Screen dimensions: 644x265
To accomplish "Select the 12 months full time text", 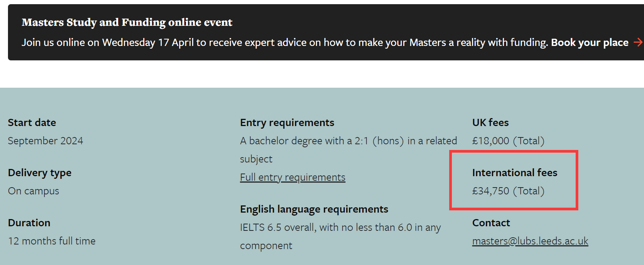I will click(52, 241).
